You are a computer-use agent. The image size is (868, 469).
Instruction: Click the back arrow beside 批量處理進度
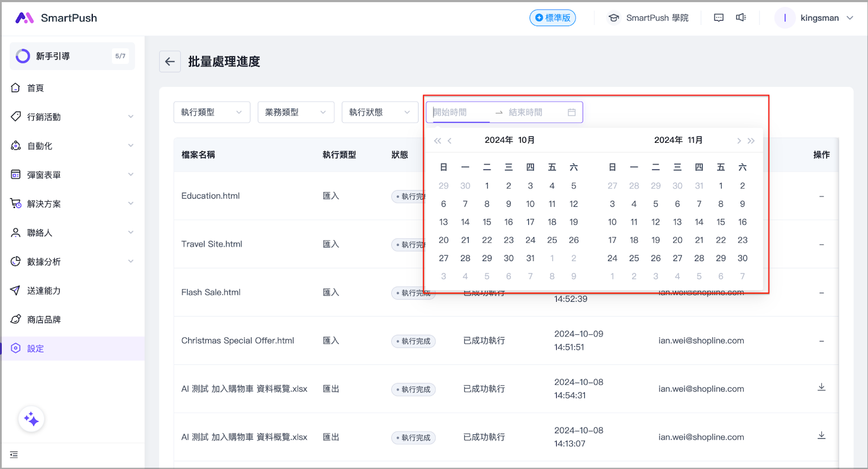click(170, 62)
